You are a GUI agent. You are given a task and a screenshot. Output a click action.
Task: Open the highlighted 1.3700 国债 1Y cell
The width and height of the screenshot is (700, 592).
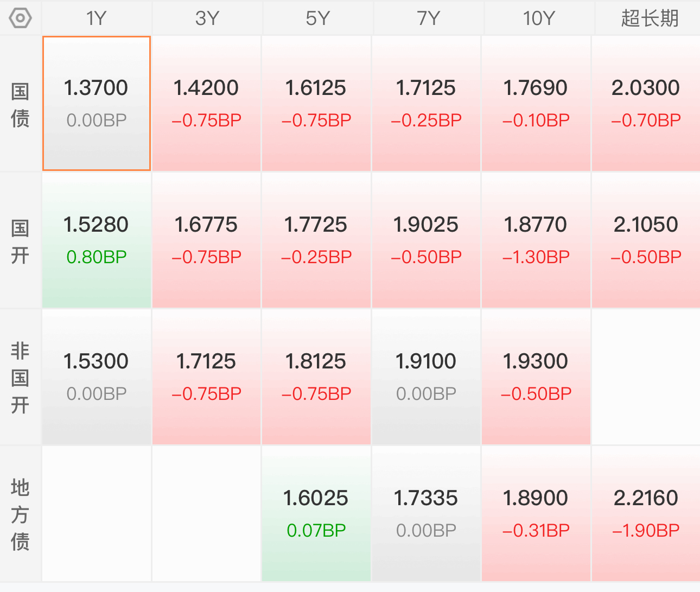[x=97, y=104]
